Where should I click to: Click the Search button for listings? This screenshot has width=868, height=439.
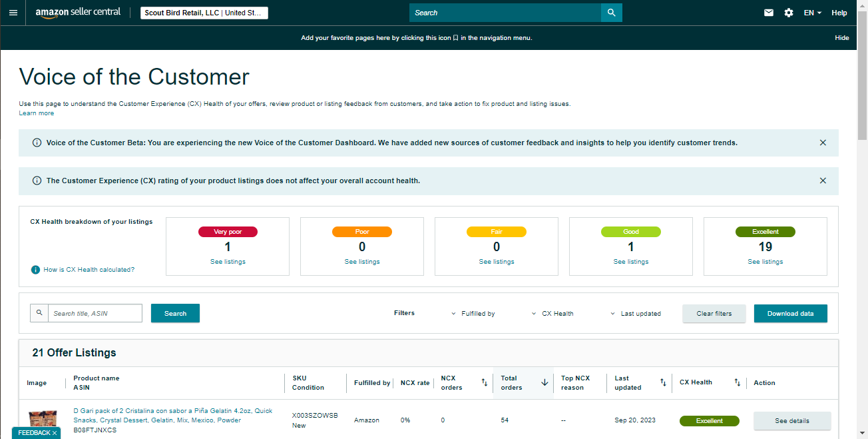click(x=175, y=313)
